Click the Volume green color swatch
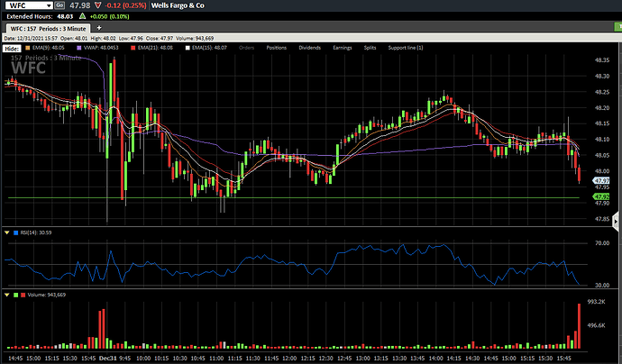The image size is (622, 364). click(x=16, y=295)
